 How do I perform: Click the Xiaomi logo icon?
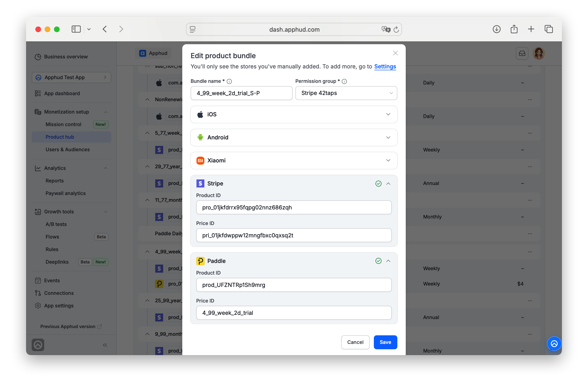[200, 160]
